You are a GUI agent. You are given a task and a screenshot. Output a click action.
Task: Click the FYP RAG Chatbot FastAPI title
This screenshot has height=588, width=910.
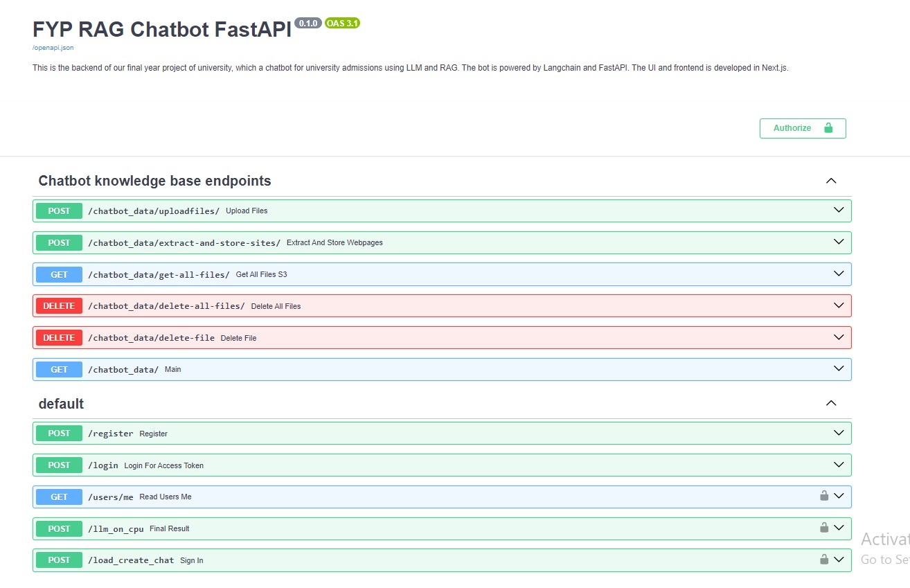click(x=162, y=29)
